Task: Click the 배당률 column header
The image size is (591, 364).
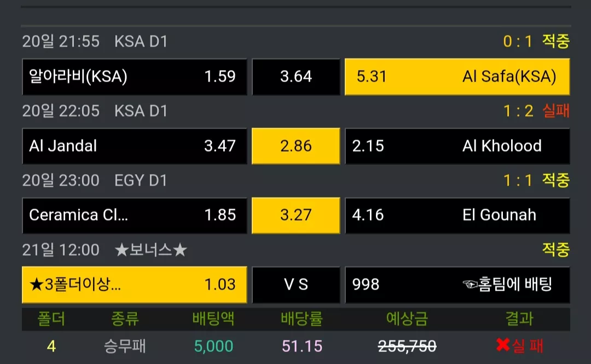Action: 302,319
